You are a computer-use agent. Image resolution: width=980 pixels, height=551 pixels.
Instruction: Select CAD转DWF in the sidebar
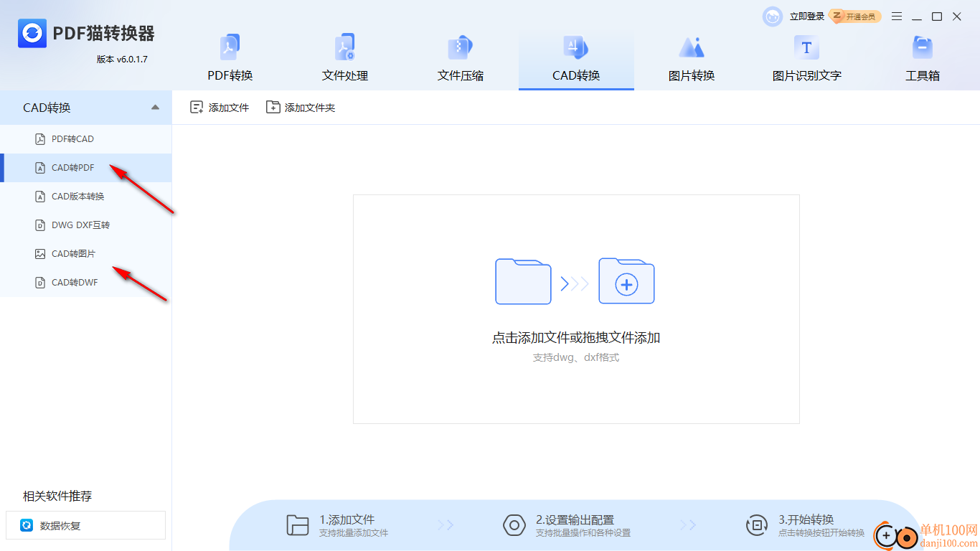pyautogui.click(x=86, y=283)
